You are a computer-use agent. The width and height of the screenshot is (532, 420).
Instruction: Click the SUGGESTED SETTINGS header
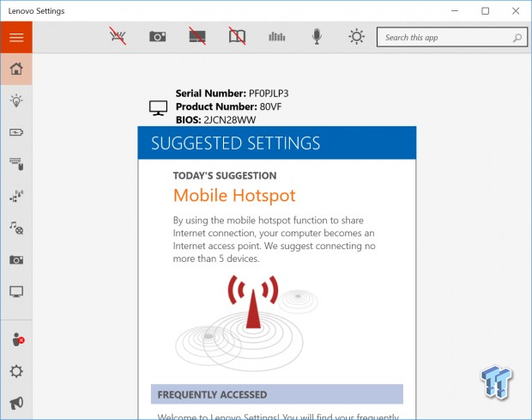[x=277, y=143]
